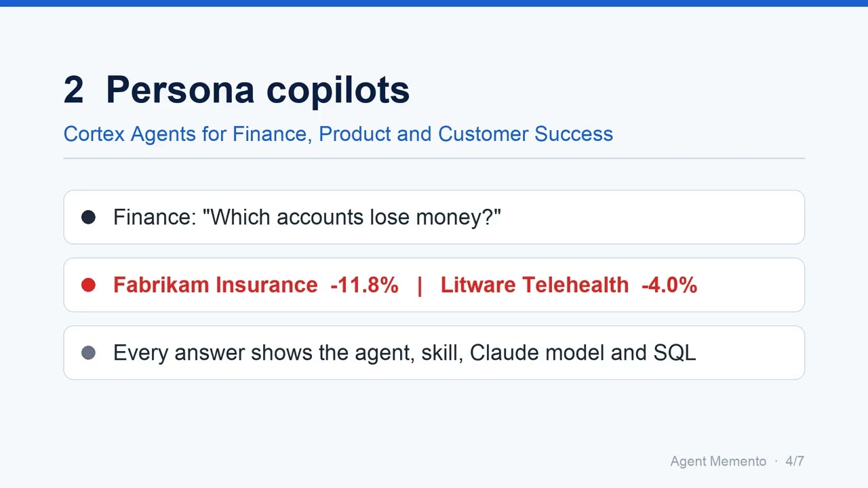Select the Every answer shows agent card
Image resolution: width=868 pixels, height=488 pixels.
click(434, 352)
